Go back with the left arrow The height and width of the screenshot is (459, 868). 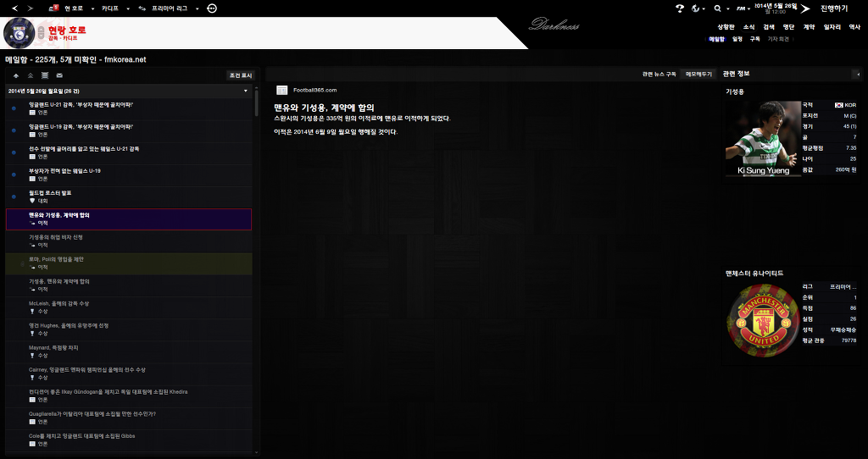(x=15, y=8)
